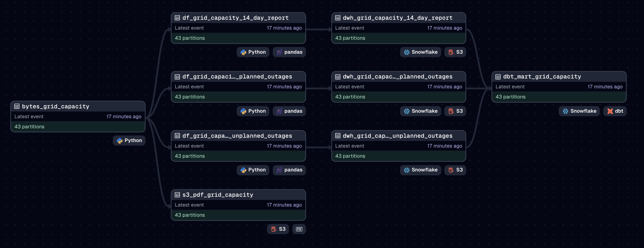
Task: Click the table icon on the bytes_grid_capacity node
Action: [17, 106]
